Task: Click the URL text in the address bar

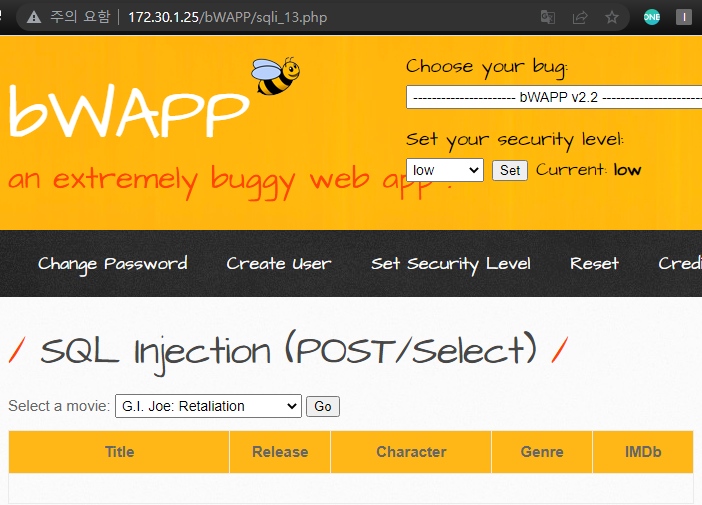Action: (x=227, y=17)
